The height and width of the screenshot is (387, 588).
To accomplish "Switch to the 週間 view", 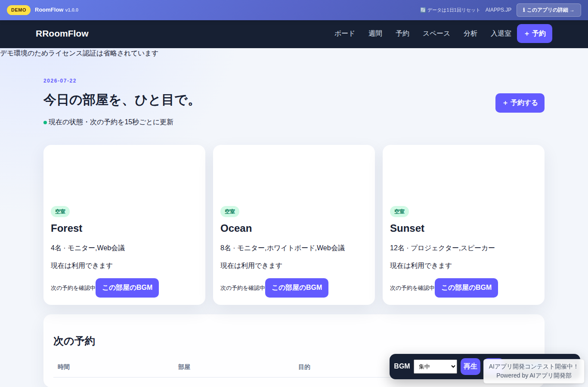I will (375, 34).
